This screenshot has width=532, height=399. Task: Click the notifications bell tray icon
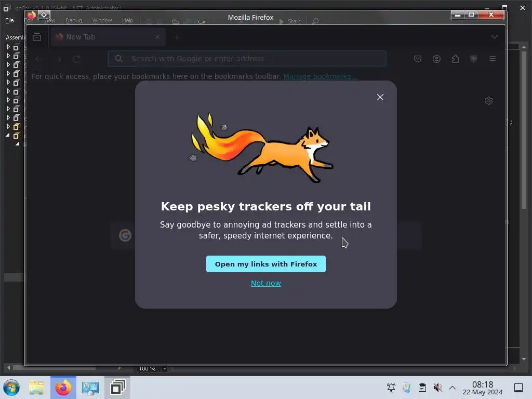pyautogui.click(x=391, y=388)
